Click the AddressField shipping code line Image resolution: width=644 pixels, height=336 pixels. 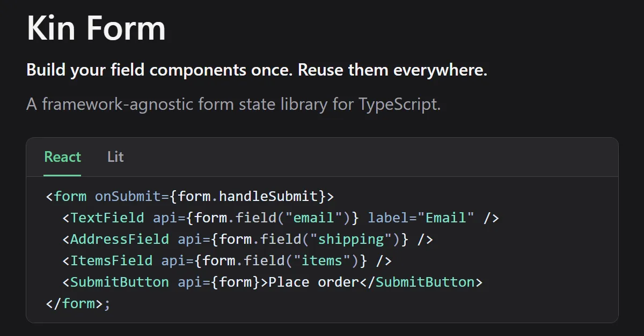(247, 239)
